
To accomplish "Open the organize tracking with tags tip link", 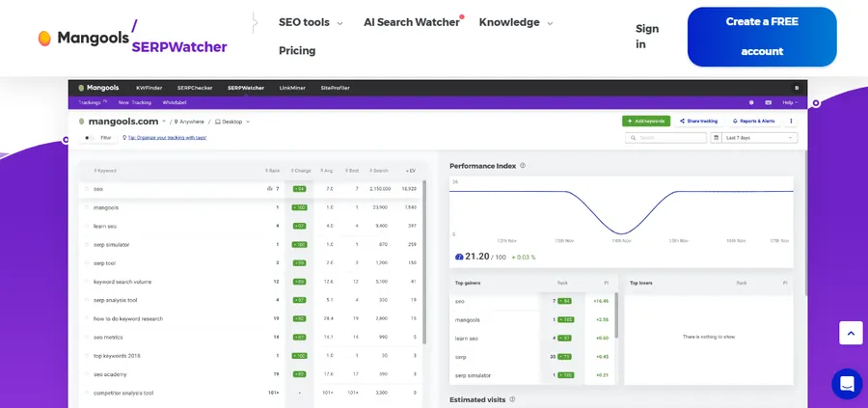I will point(167,138).
